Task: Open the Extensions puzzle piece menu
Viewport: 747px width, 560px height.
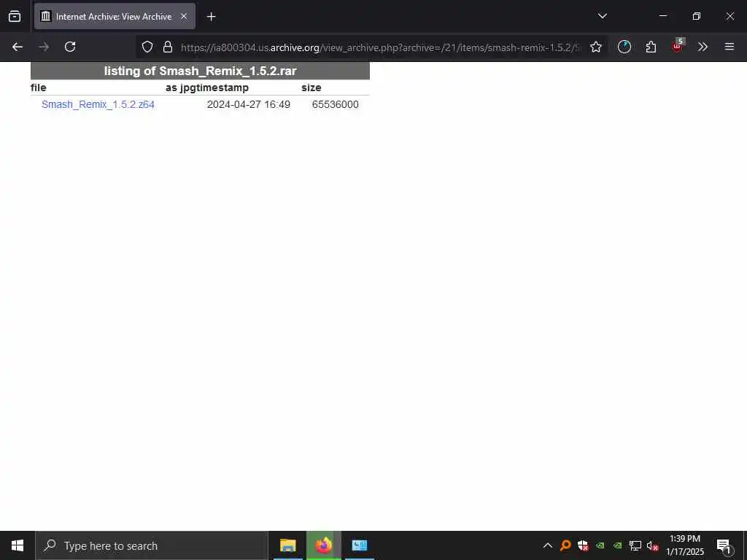Action: pos(651,47)
